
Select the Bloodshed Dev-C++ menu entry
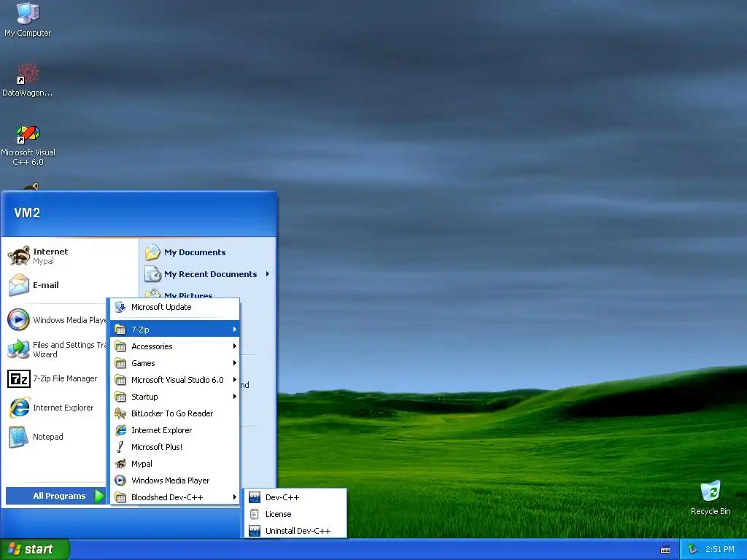point(175,497)
